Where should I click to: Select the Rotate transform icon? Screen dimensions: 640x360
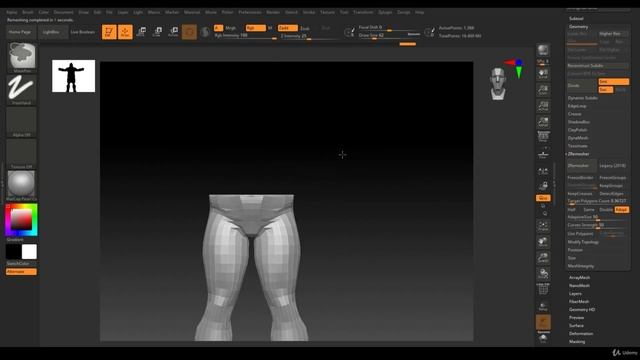coord(173,32)
